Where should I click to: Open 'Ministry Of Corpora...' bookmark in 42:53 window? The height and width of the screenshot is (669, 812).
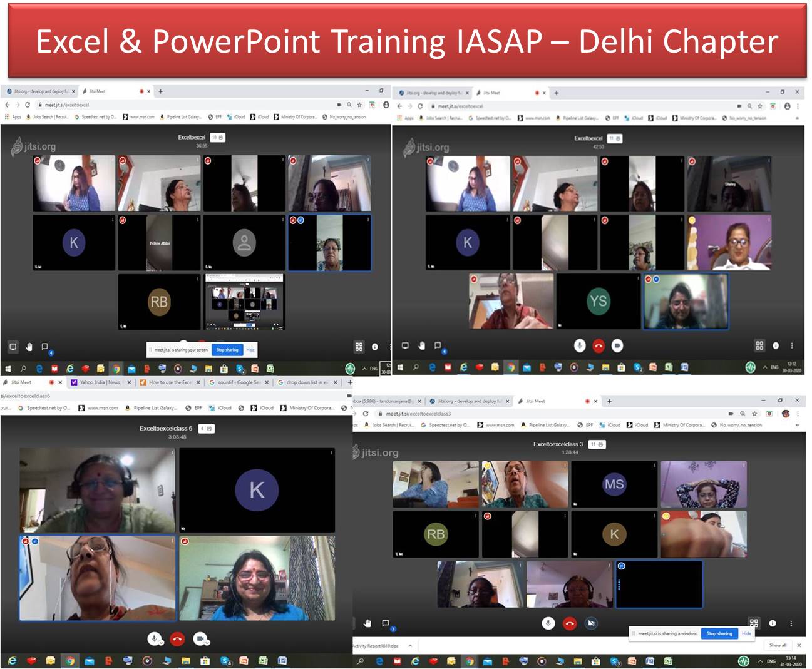tap(694, 118)
